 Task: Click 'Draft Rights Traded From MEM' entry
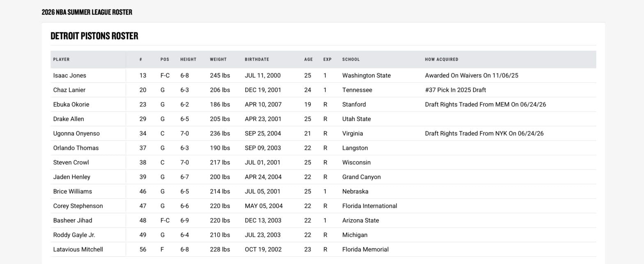pos(485,105)
